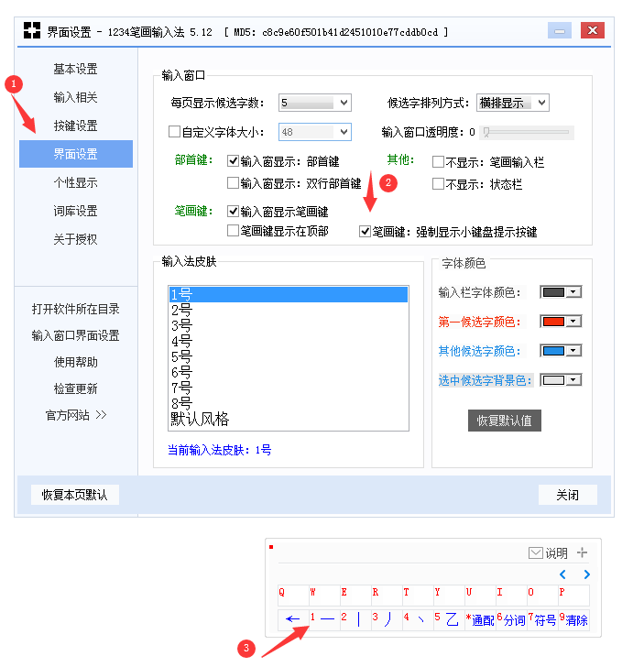
Task: Open 第一候选字颜色 color dropdown arrow
Action: 573,322
